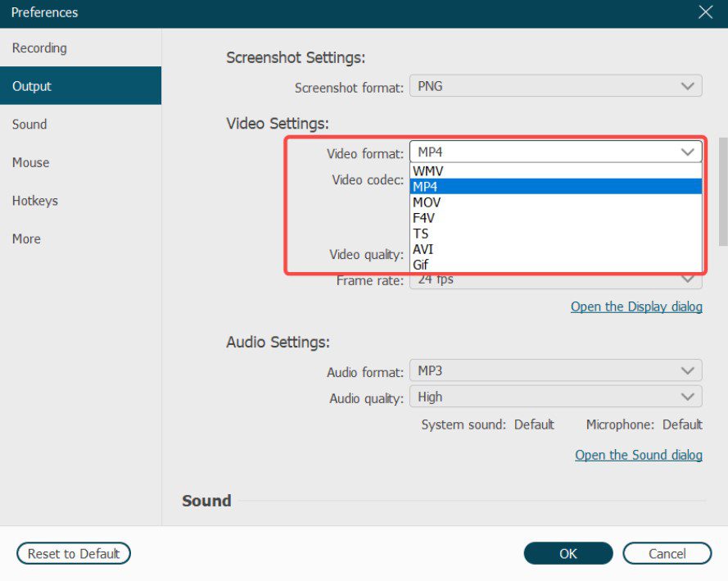Viewport: 728px width, 581px height.
Task: Select the More preferences tab
Action: tap(26, 238)
